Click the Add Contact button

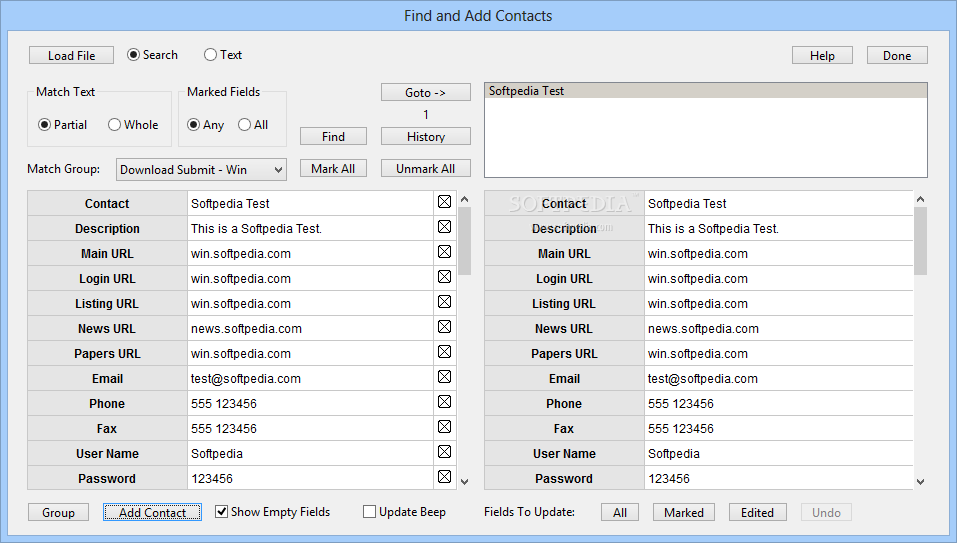tap(153, 512)
